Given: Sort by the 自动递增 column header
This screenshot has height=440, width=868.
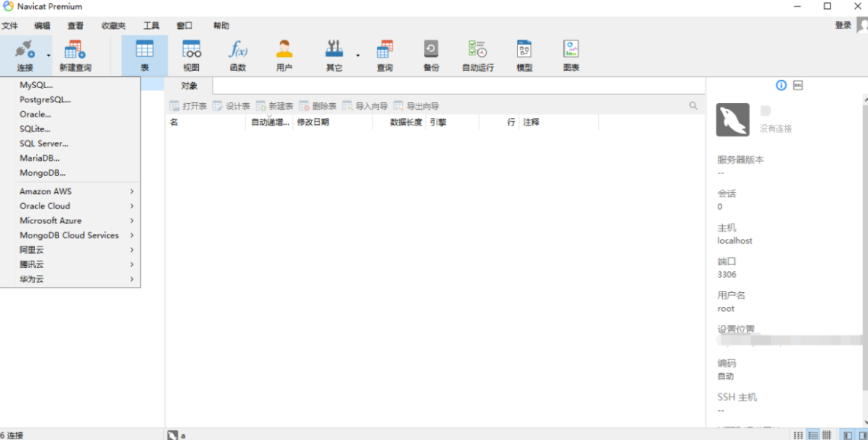Looking at the screenshot, I should click(x=270, y=123).
